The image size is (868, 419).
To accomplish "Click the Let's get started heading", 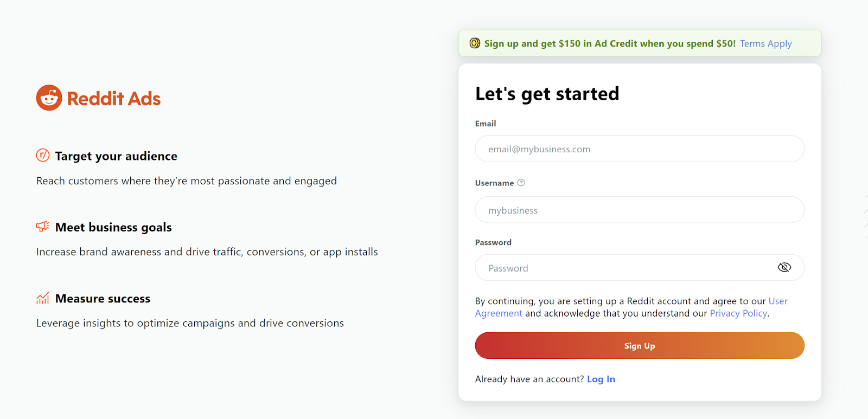I will pyautogui.click(x=547, y=94).
